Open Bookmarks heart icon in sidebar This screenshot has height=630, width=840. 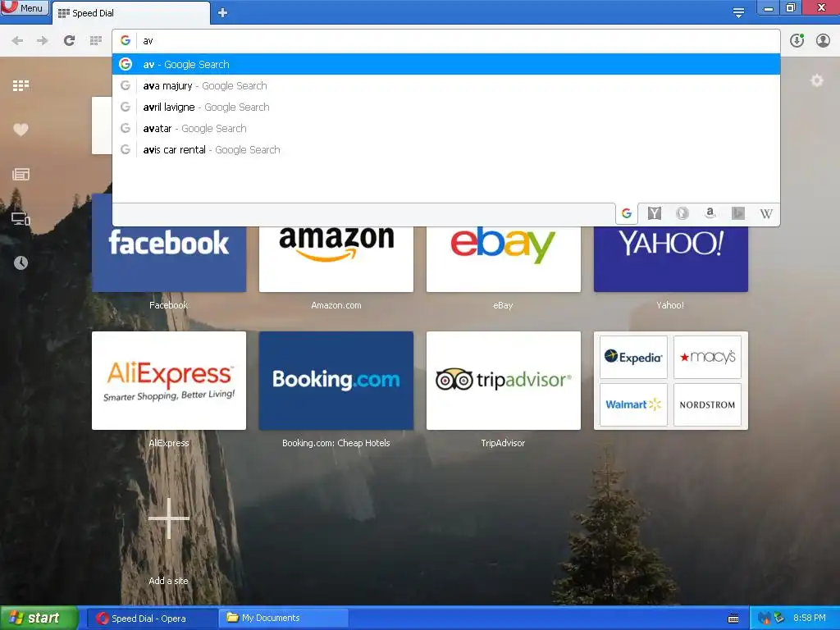(21, 130)
